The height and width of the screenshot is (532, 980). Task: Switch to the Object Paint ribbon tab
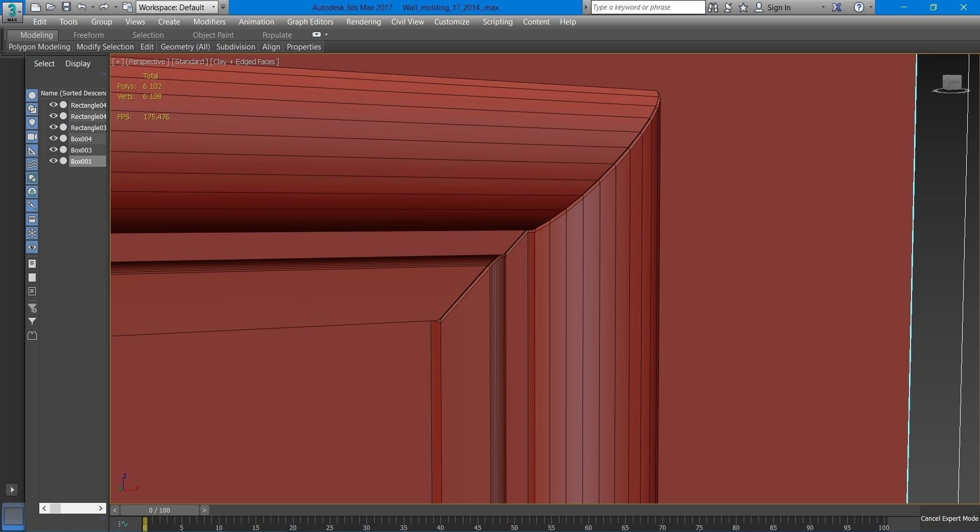click(x=213, y=35)
